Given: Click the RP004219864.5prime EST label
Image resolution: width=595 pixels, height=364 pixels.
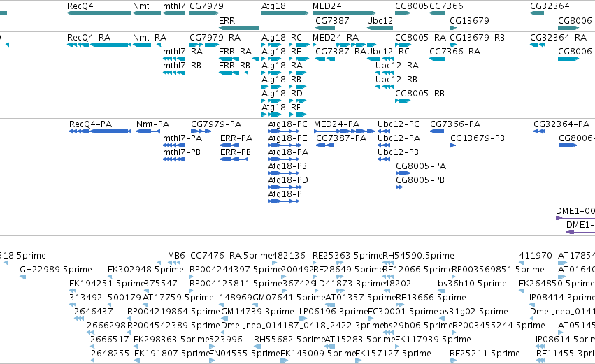Looking at the screenshot, I should pyautogui.click(x=174, y=312).
